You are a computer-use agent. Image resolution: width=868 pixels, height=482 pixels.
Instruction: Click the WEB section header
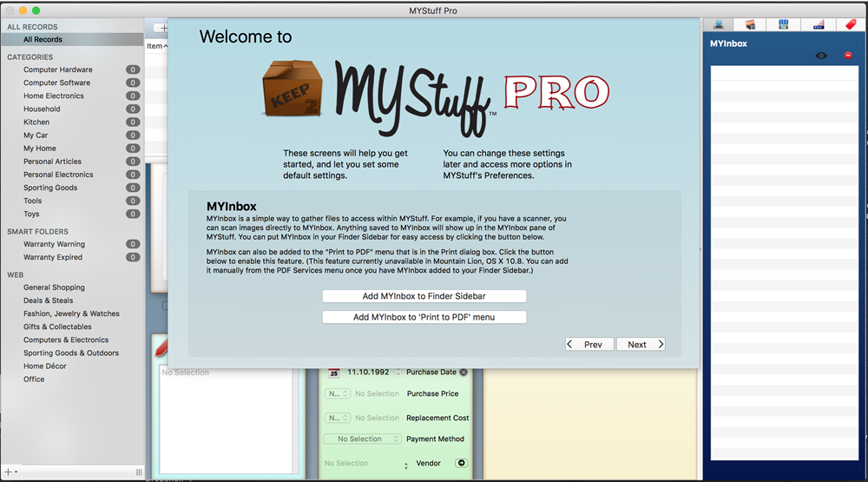(16, 274)
